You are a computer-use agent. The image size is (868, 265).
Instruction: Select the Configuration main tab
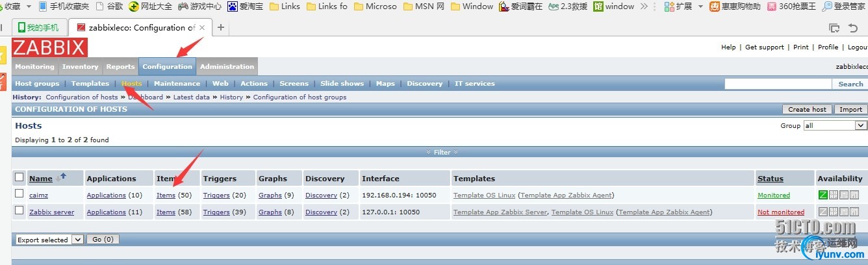tap(167, 66)
